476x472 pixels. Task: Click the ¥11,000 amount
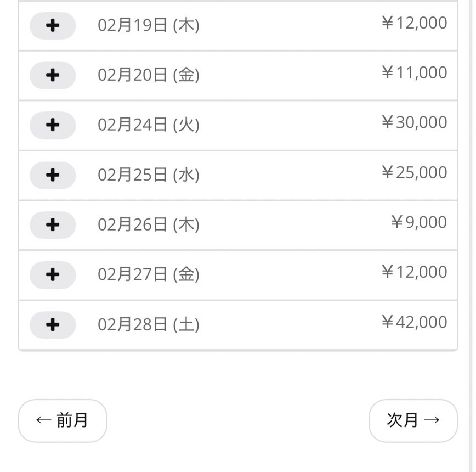[x=414, y=72]
